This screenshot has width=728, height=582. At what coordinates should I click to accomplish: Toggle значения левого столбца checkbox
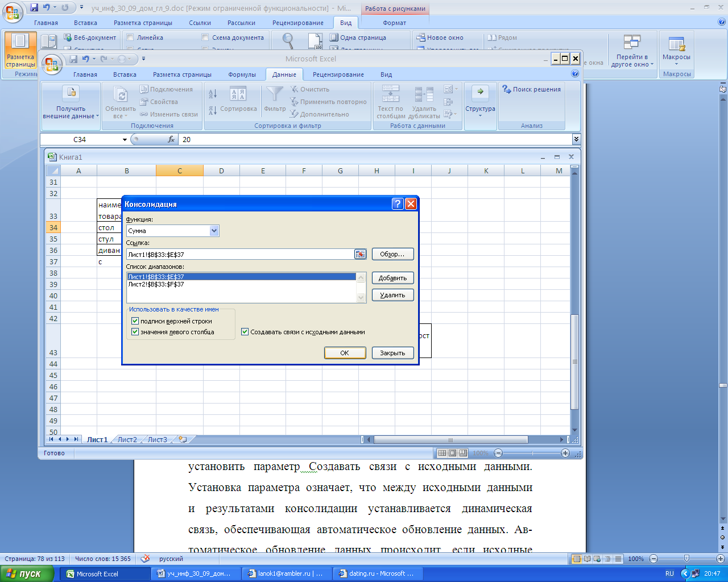135,332
